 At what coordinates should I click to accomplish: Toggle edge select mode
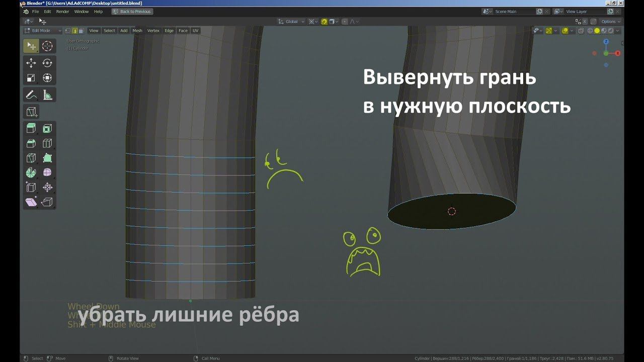click(x=74, y=31)
